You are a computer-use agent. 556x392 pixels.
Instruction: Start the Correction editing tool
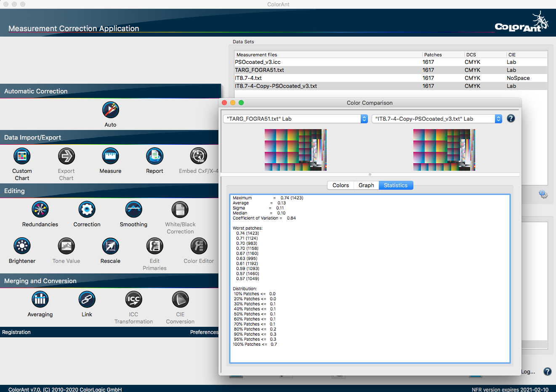tap(87, 209)
